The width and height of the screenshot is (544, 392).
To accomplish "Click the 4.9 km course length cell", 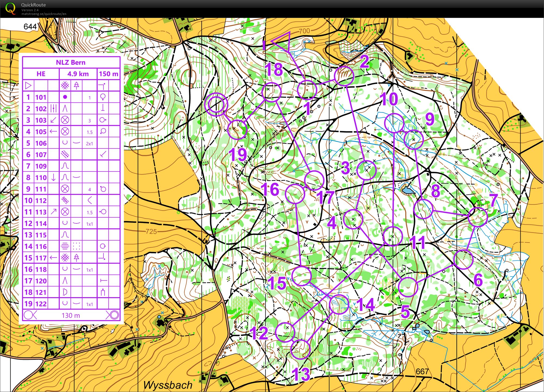I will [78, 74].
